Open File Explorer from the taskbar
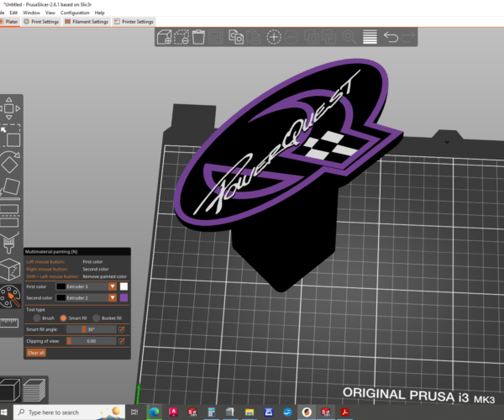Image resolution: width=504 pixels, height=420 pixels. pyautogui.click(x=249, y=412)
